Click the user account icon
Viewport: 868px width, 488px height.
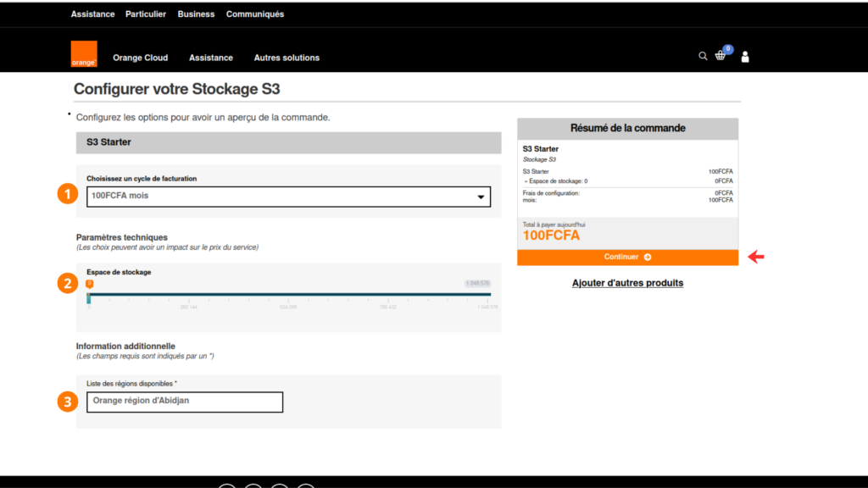[745, 57]
